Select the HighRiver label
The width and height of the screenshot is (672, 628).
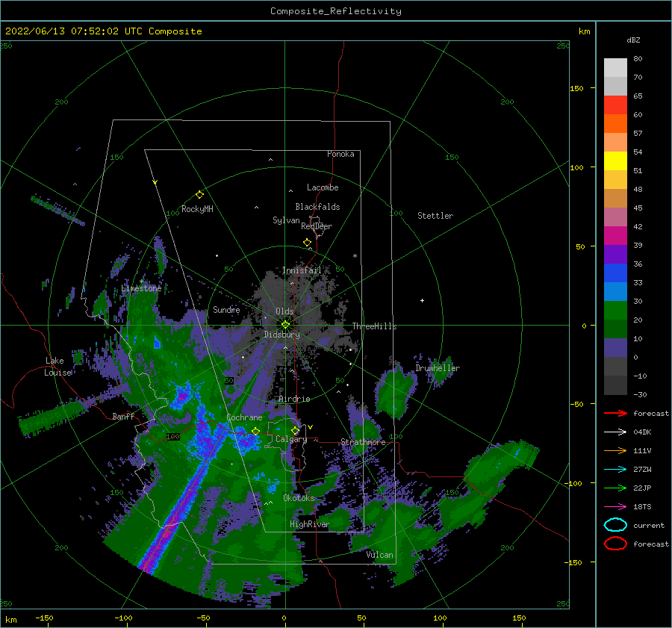(310, 524)
